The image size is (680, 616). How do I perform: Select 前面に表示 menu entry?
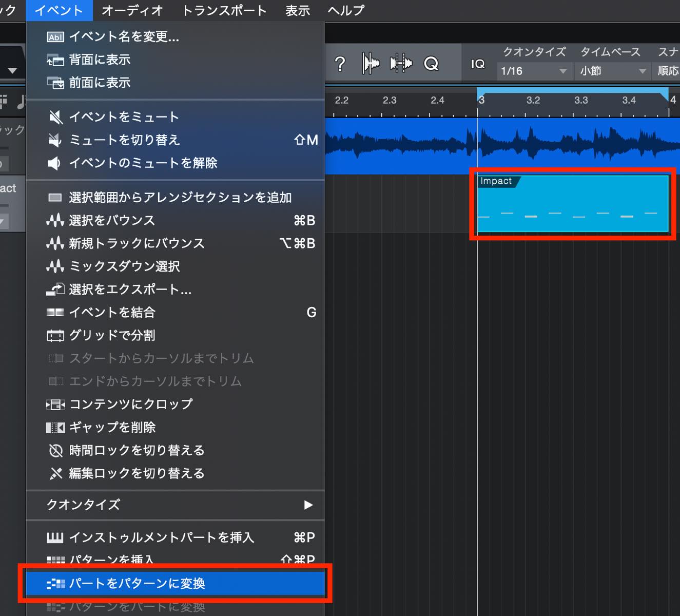175,83
